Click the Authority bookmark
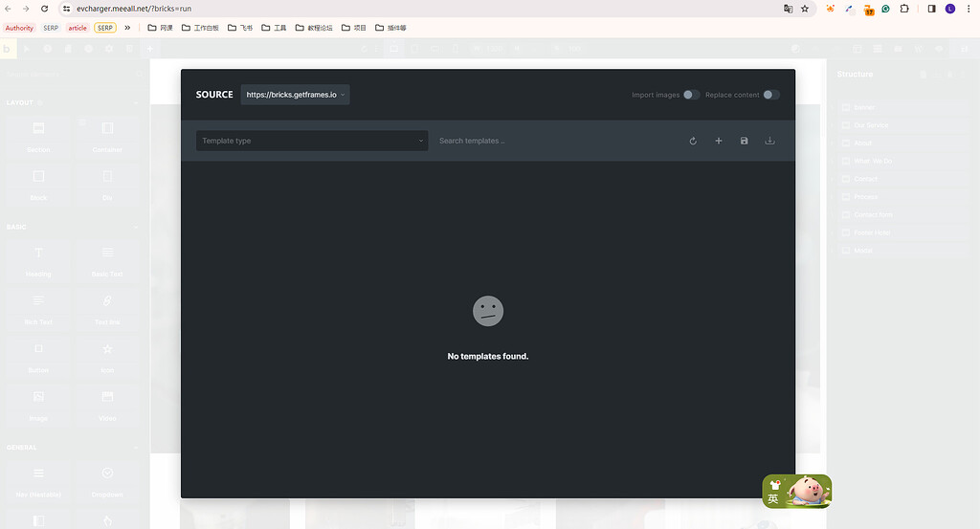 tap(19, 28)
